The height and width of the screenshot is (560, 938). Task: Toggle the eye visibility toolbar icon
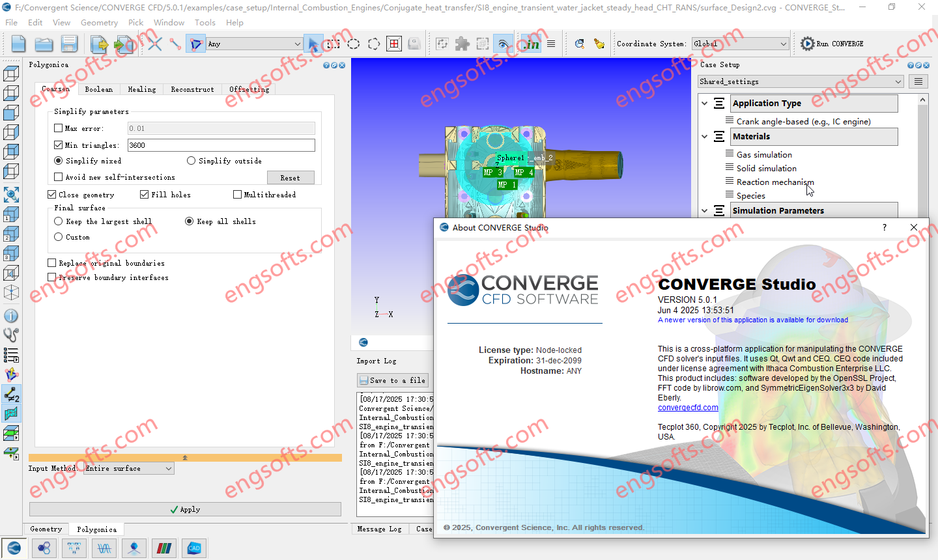pos(504,44)
